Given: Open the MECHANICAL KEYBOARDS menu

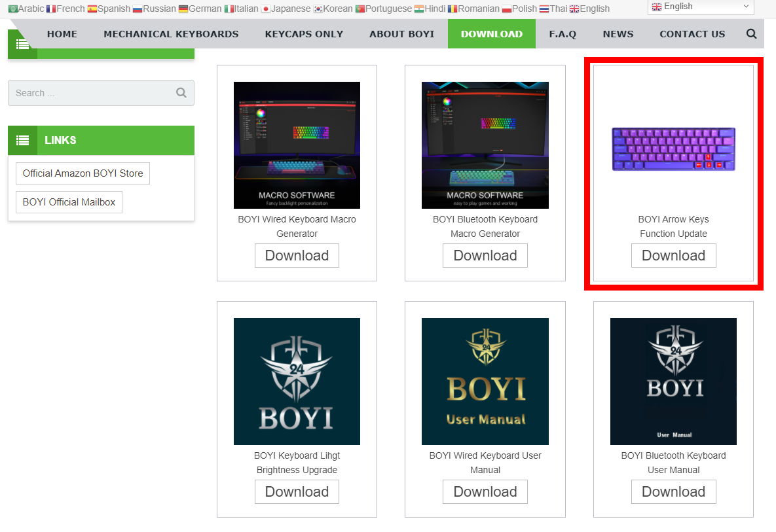Looking at the screenshot, I should (171, 34).
